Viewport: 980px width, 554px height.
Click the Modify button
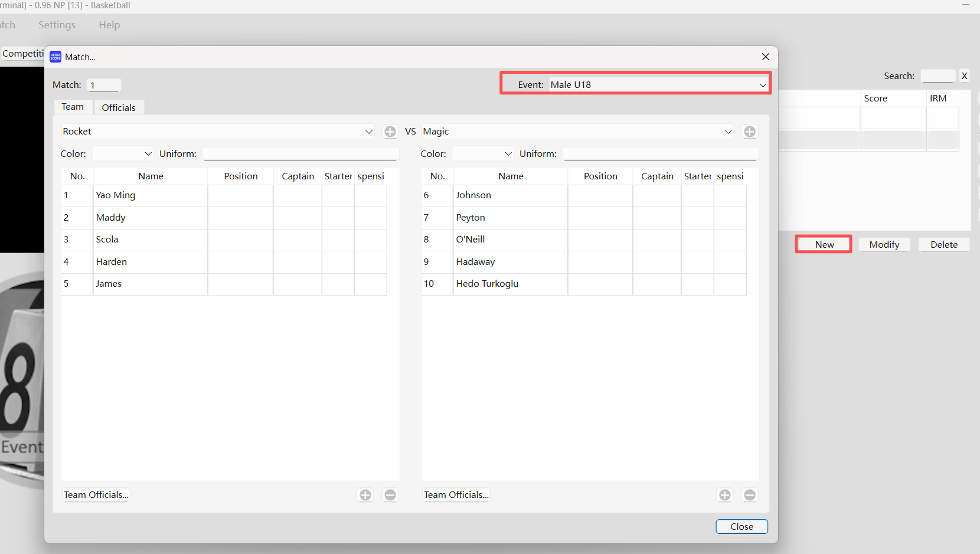884,244
